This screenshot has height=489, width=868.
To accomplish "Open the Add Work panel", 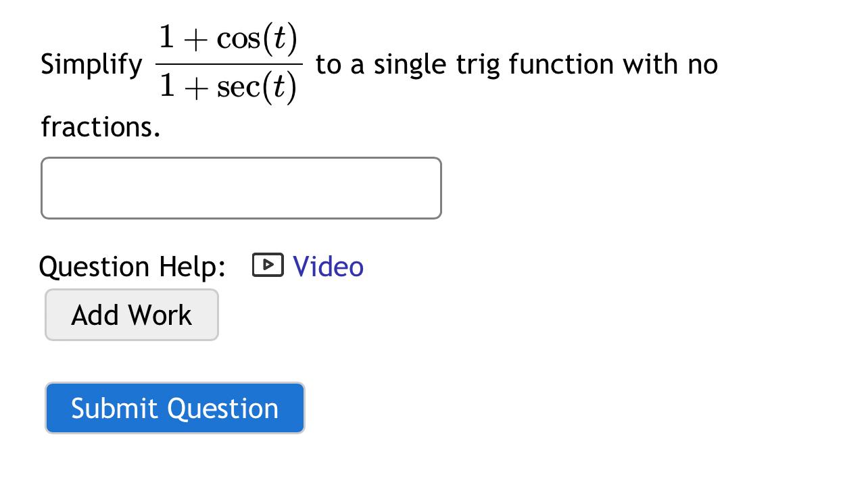I will (x=131, y=314).
